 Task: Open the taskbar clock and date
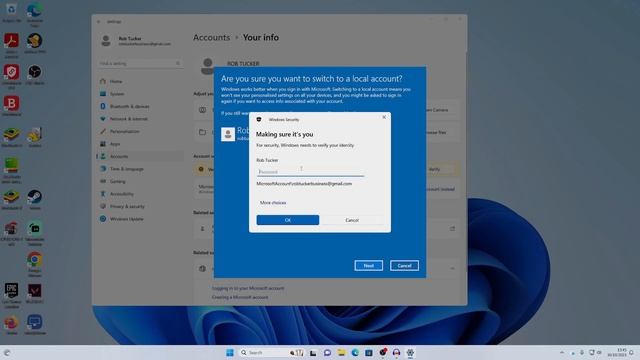pos(617,353)
